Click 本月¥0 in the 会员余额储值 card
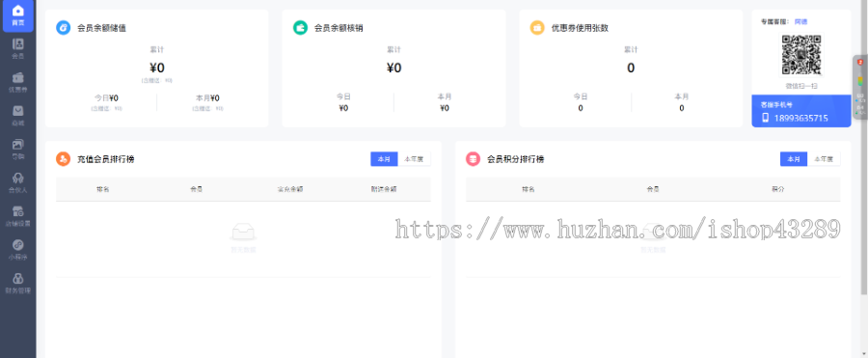The image size is (868, 358). (x=207, y=98)
